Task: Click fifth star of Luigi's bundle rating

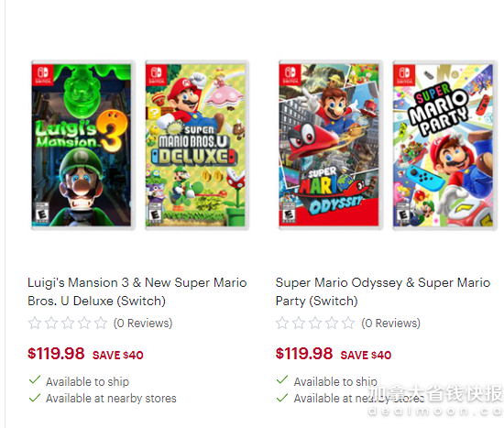Action: (101, 323)
